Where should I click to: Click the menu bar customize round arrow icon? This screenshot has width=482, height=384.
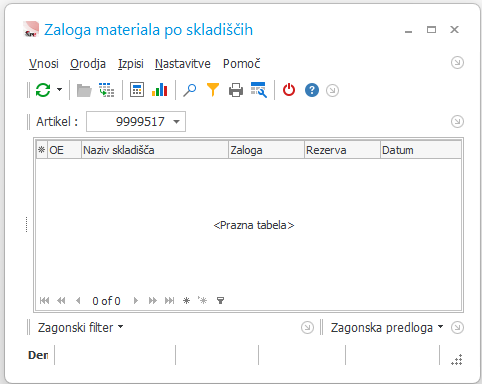[x=457, y=63]
